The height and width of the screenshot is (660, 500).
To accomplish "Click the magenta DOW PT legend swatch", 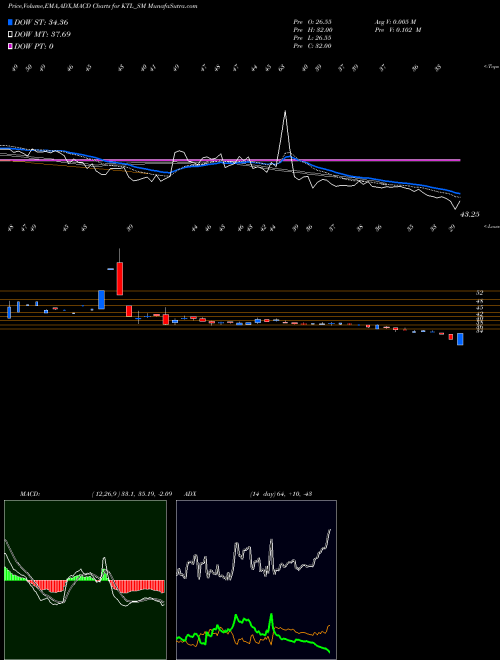I will click(x=10, y=46).
